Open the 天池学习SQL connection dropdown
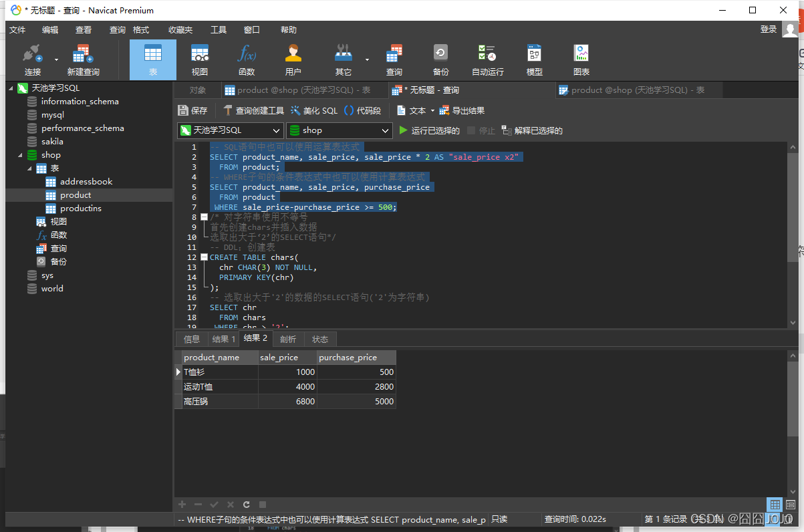 (x=231, y=130)
